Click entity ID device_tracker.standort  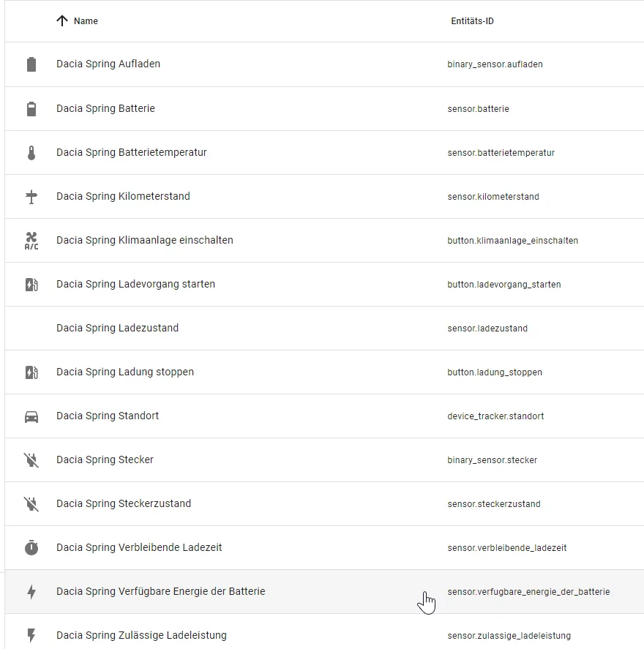pos(495,416)
